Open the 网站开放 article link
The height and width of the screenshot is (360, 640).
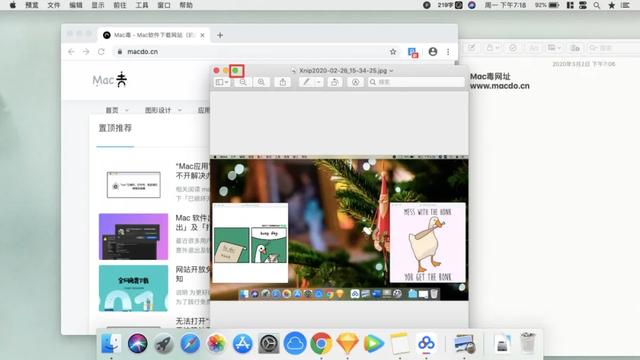pyautogui.click(x=193, y=274)
